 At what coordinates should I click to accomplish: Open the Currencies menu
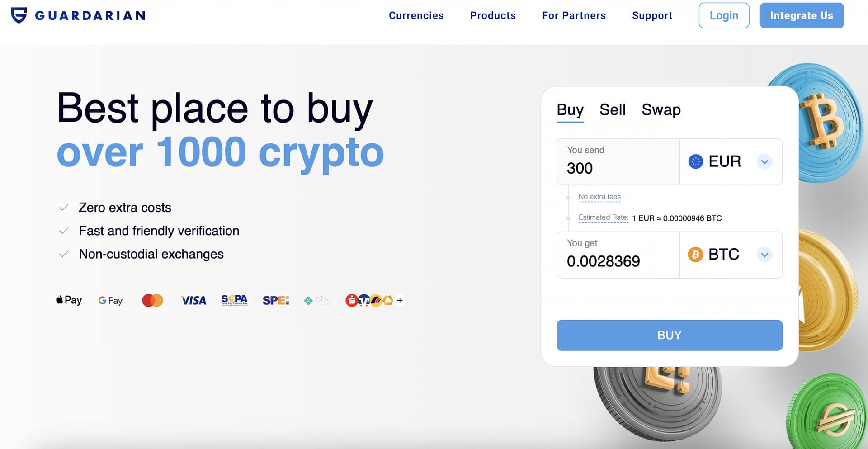416,15
